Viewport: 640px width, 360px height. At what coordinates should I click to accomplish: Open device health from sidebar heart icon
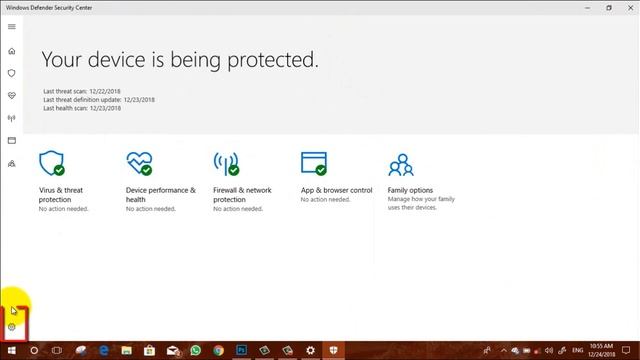point(12,95)
